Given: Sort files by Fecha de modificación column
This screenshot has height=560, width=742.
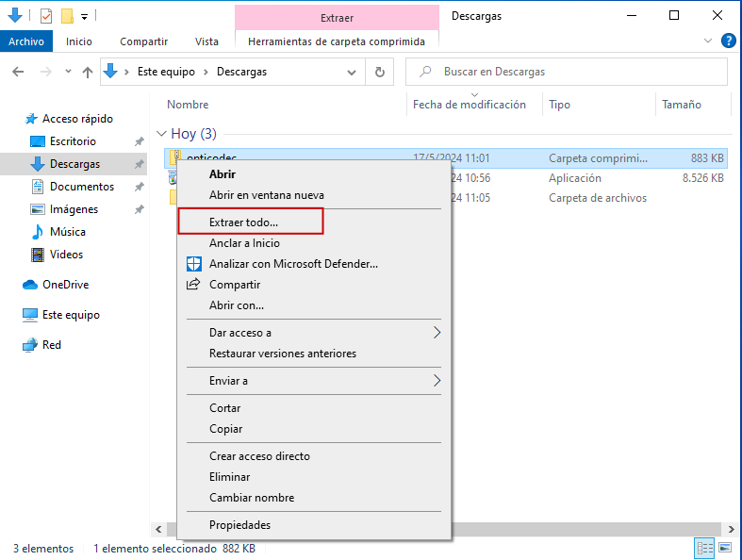Looking at the screenshot, I should pyautogui.click(x=469, y=105).
